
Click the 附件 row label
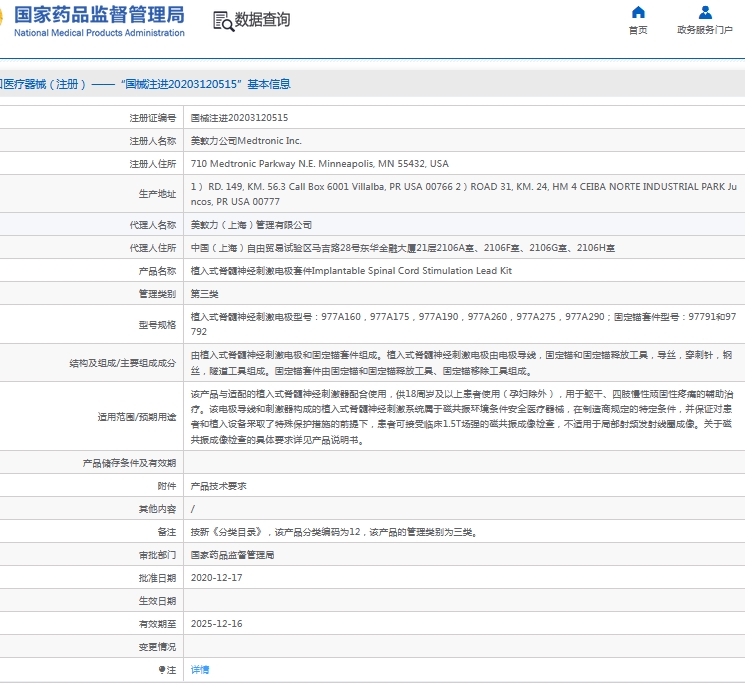[167, 486]
